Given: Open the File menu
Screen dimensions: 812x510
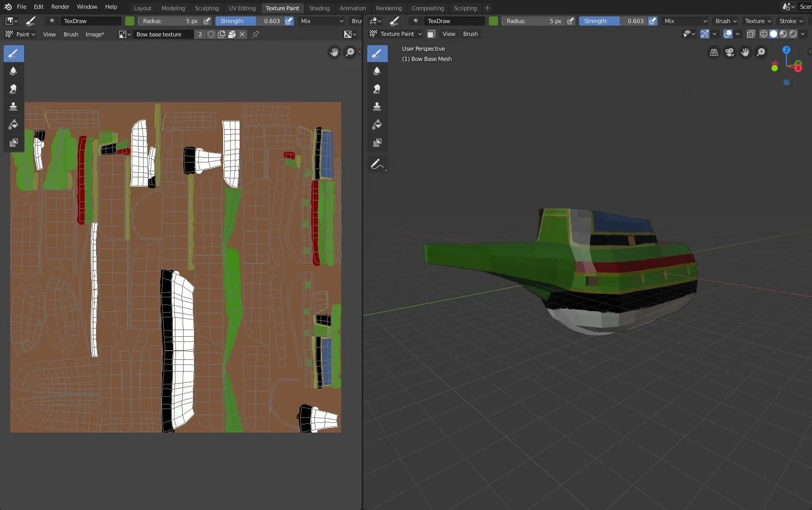Looking at the screenshot, I should (22, 7).
